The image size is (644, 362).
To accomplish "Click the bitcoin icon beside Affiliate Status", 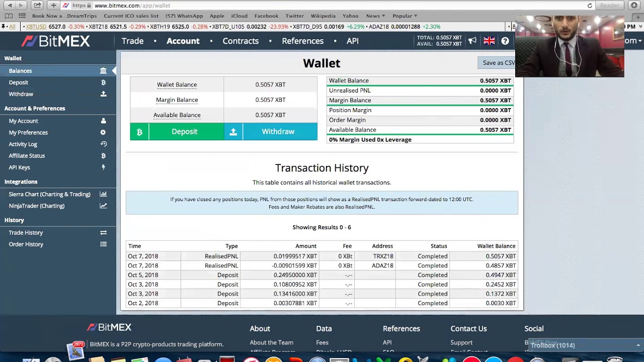I will pos(103,156).
